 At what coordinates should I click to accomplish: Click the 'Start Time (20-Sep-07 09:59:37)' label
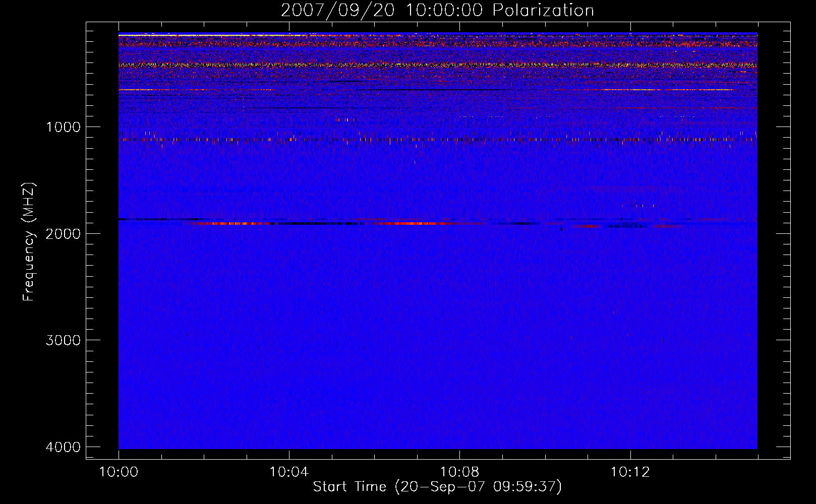click(x=437, y=487)
